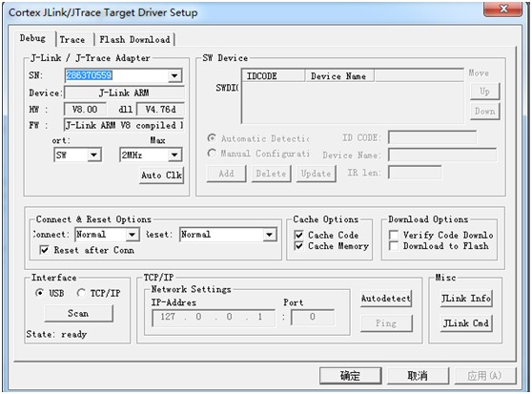532x394 pixels.
Task: Click the Scan button
Action: coord(78,313)
